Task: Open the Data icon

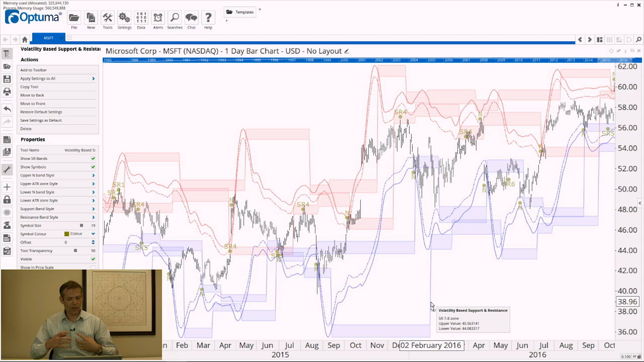Action: [x=141, y=18]
